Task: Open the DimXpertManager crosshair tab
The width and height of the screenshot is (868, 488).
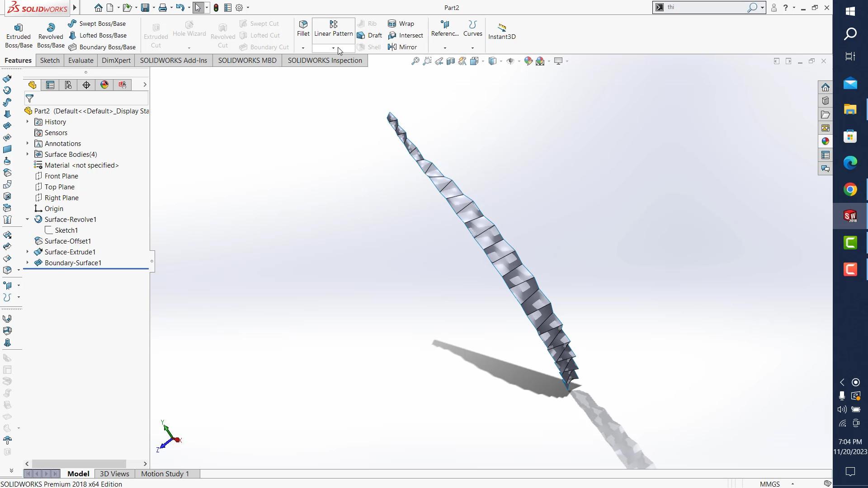Action: point(86,85)
